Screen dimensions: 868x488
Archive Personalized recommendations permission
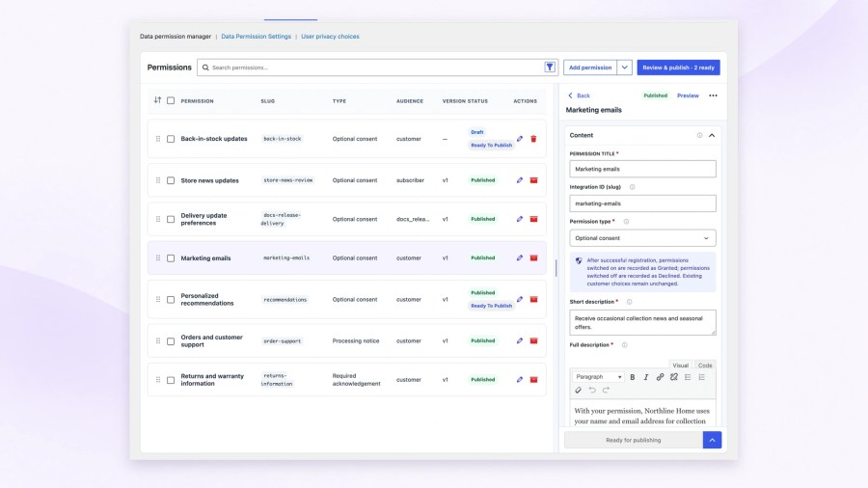[533, 299]
